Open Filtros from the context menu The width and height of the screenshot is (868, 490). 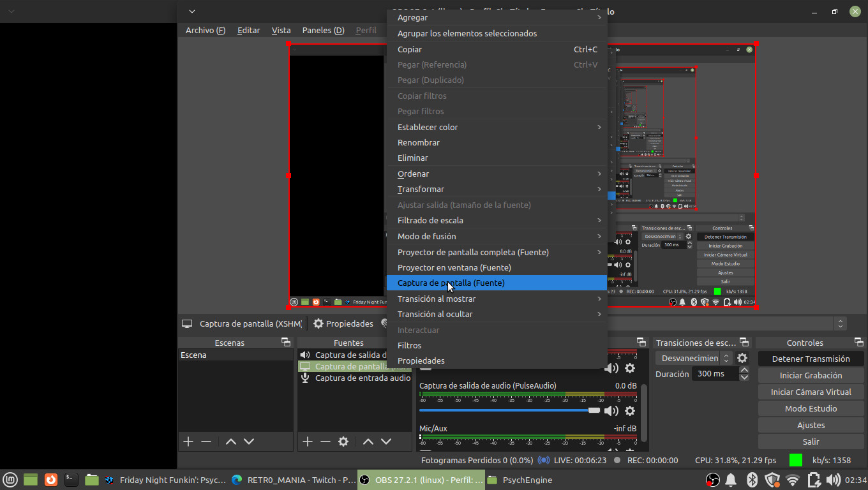pos(497,345)
